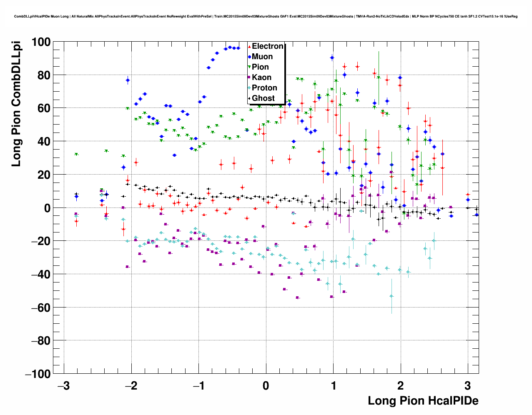This screenshot has height=415, width=532.
Task: Select the Electron legend label text
Action: pos(268,46)
